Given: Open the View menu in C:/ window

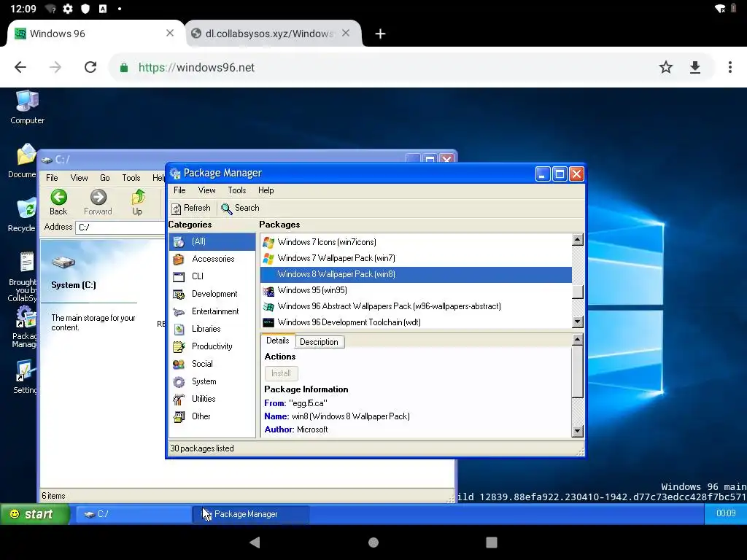Looking at the screenshot, I should 79,178.
